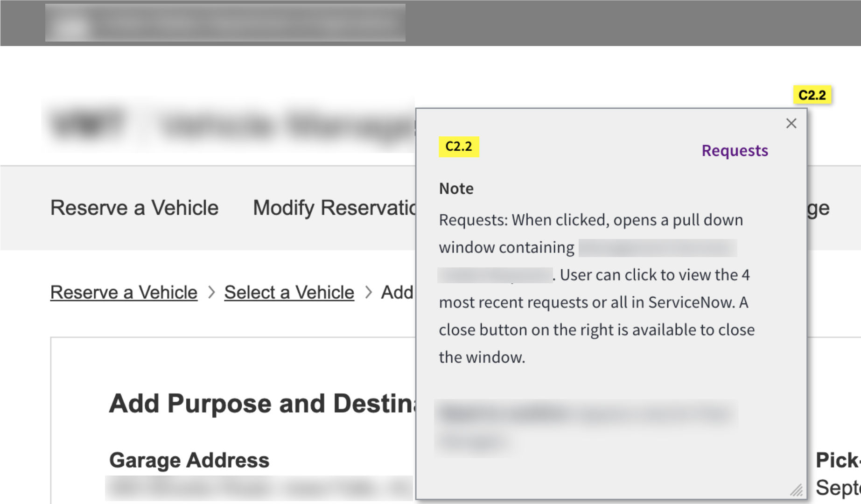Open the Reserve a Vehicle navigation tab
This screenshot has width=861, height=504.
(x=134, y=208)
